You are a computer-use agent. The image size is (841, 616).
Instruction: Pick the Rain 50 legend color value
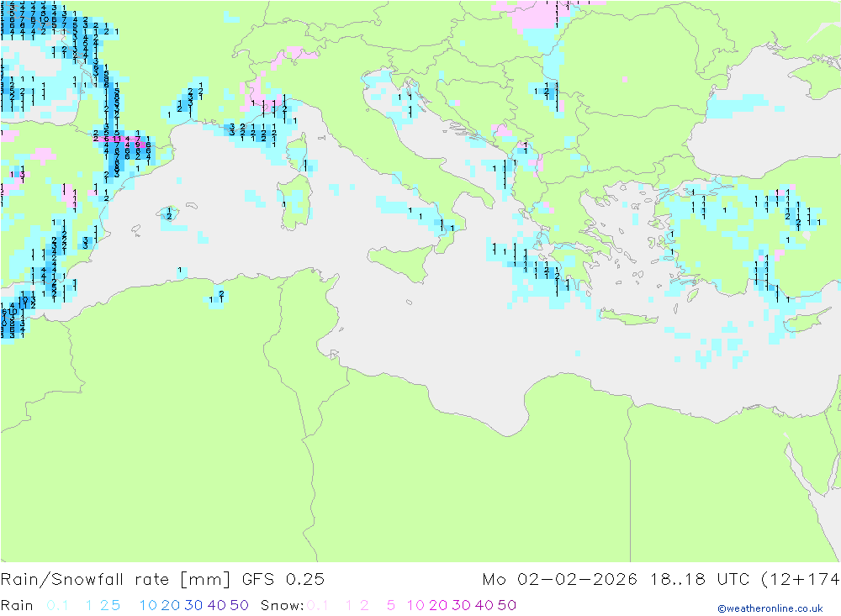click(239, 605)
